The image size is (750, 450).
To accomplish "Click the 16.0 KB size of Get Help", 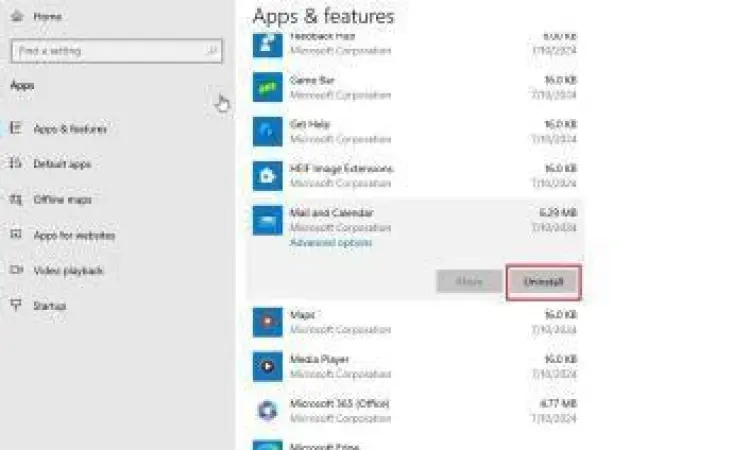I will tap(561, 124).
